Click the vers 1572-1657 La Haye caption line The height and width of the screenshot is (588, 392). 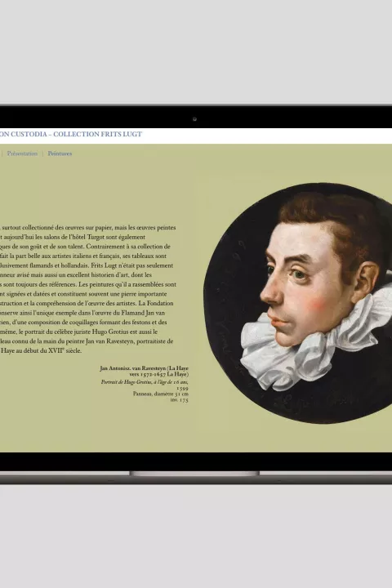[158, 374]
